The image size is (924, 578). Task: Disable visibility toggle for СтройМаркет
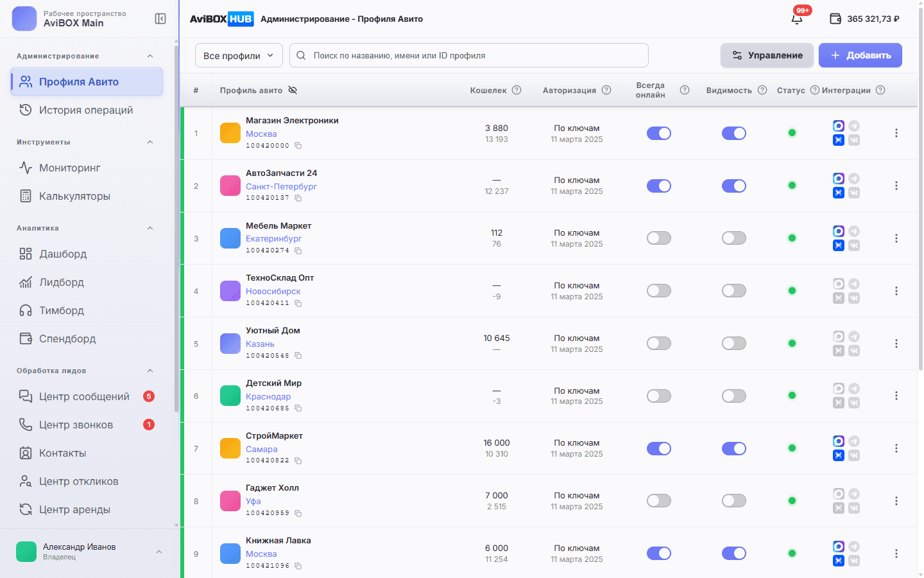(x=734, y=448)
